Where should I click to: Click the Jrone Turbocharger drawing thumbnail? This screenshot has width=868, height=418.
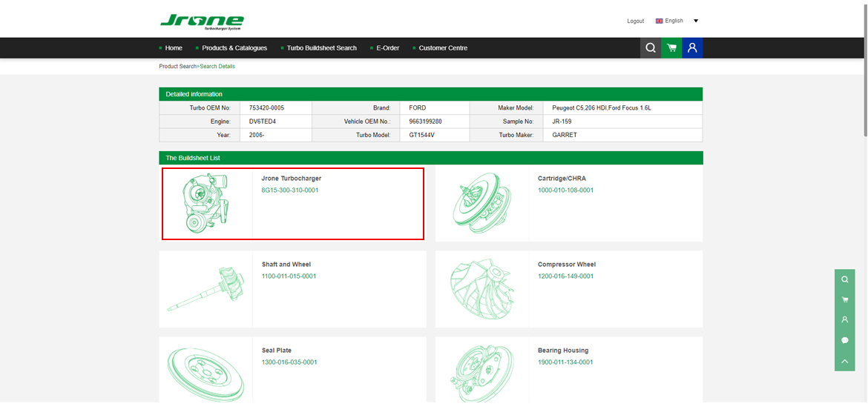pos(206,203)
